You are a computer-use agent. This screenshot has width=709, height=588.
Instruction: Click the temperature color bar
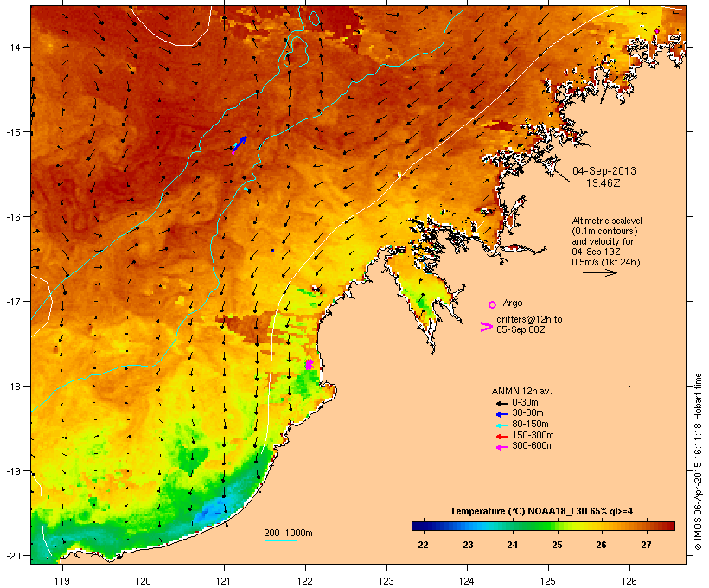[543, 526]
